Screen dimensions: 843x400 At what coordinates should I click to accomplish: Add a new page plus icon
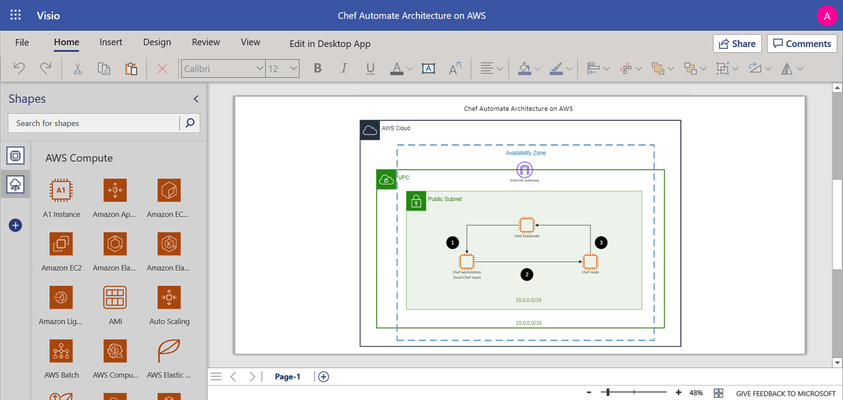click(323, 376)
